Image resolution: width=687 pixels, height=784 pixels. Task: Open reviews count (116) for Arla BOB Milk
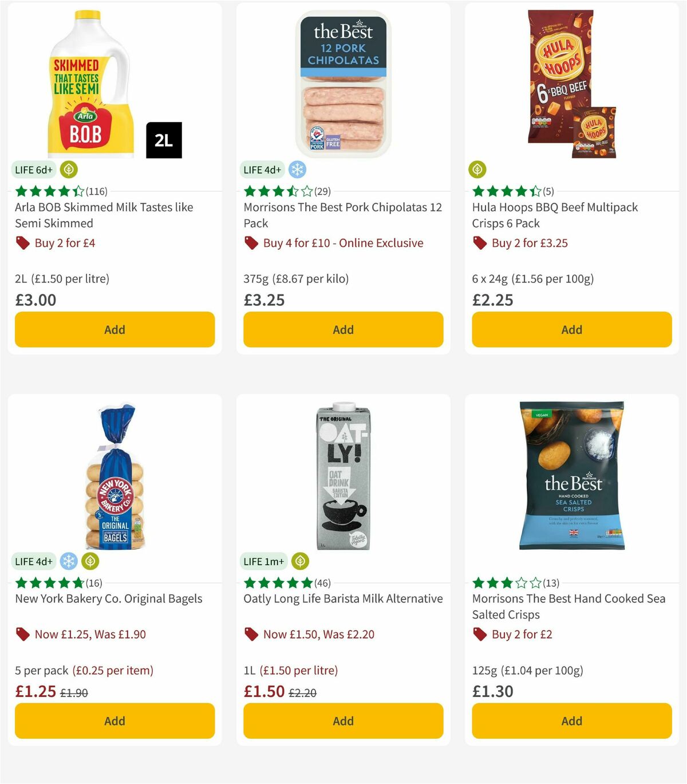tap(97, 191)
